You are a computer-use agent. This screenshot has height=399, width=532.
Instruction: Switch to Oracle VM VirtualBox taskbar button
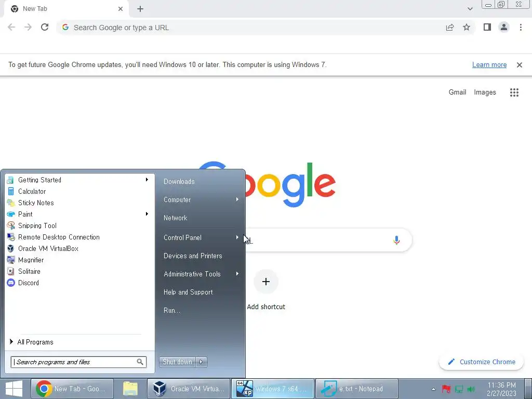pyautogui.click(x=189, y=389)
